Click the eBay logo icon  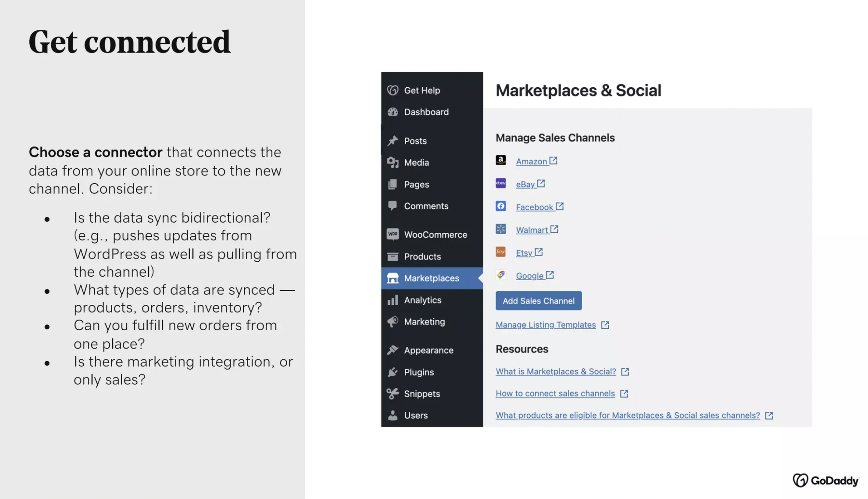click(x=500, y=183)
